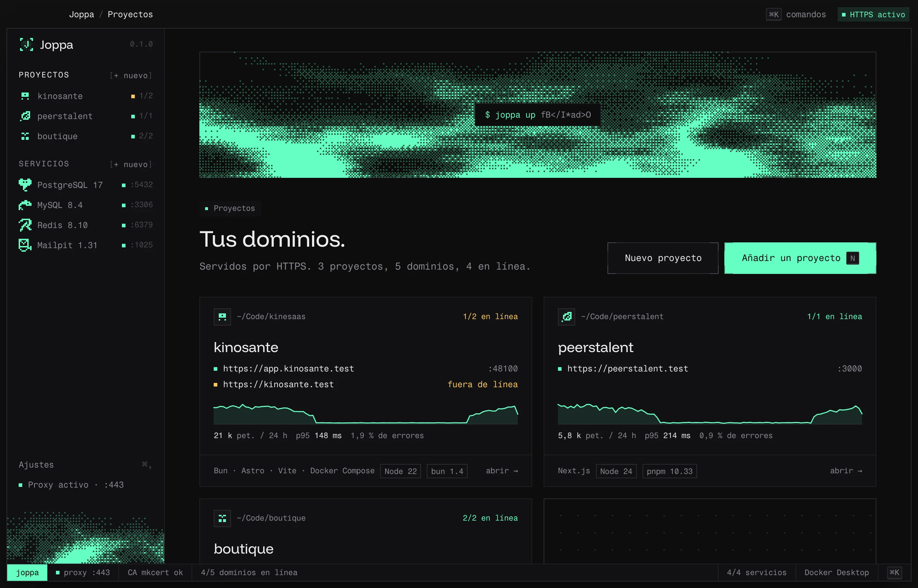Screen dimensions: 918x588
Task: Click 1/2 en línea on kinosante card
Action: 490,317
